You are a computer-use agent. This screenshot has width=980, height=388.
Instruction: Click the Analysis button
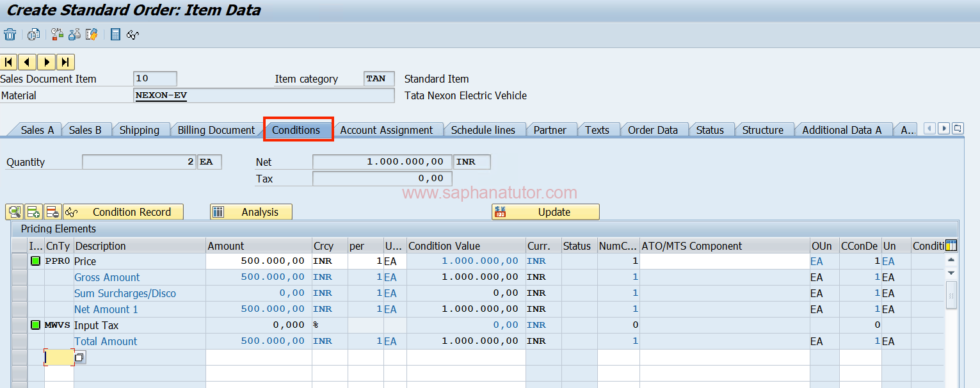(251, 212)
